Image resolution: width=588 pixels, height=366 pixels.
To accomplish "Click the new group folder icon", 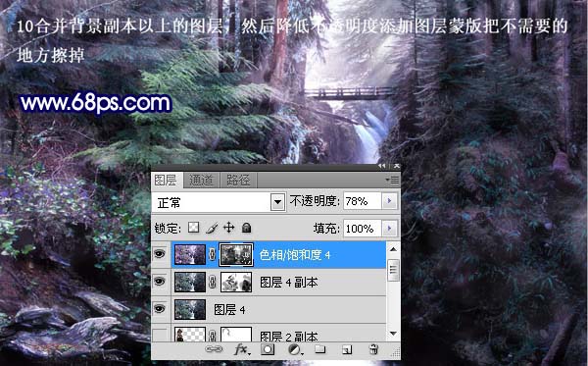I will [x=319, y=349].
